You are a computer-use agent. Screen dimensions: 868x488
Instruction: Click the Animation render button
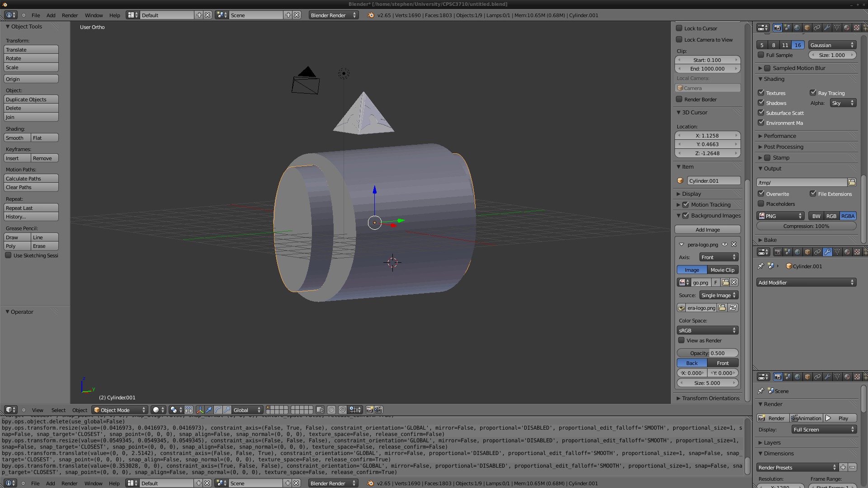pyautogui.click(x=806, y=418)
